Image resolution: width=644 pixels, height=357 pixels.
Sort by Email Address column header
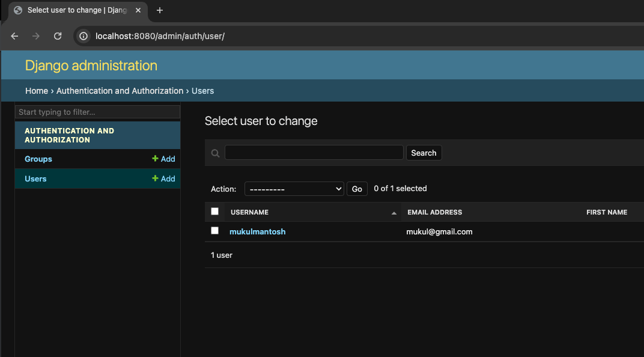click(x=434, y=212)
